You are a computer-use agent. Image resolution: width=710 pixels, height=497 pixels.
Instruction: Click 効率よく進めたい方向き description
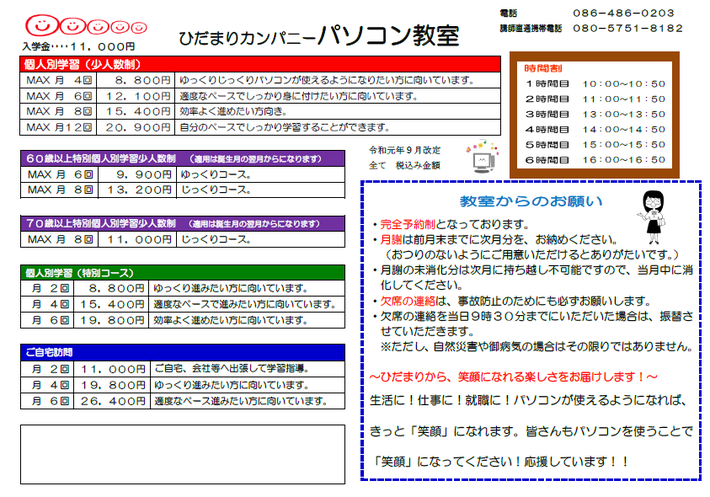[233, 111]
